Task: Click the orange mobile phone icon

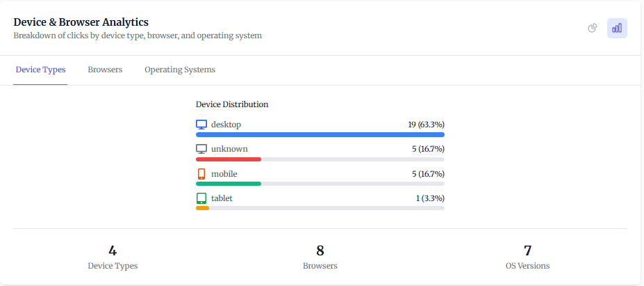Action: [201, 174]
